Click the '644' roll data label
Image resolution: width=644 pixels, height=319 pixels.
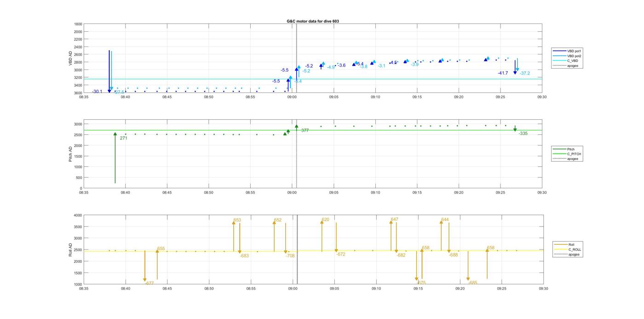click(445, 220)
